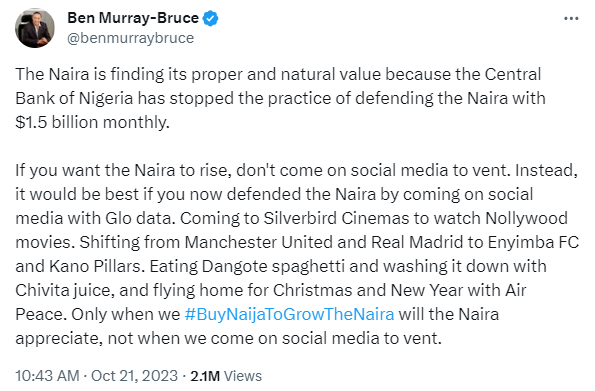Click the blue verified badge
Image resolution: width=595 pixels, height=391 pixels.
210,18
